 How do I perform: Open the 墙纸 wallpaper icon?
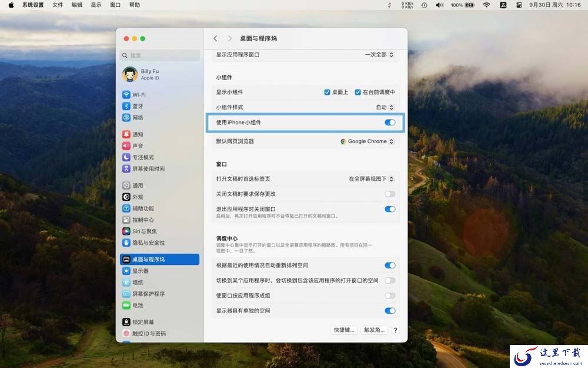(126, 282)
